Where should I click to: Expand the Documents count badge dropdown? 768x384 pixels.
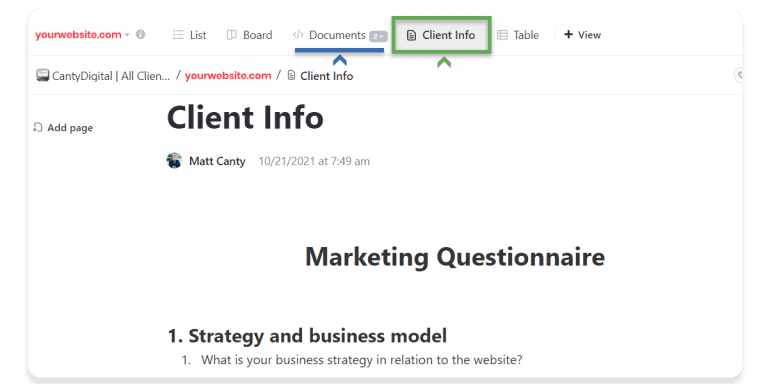click(378, 36)
